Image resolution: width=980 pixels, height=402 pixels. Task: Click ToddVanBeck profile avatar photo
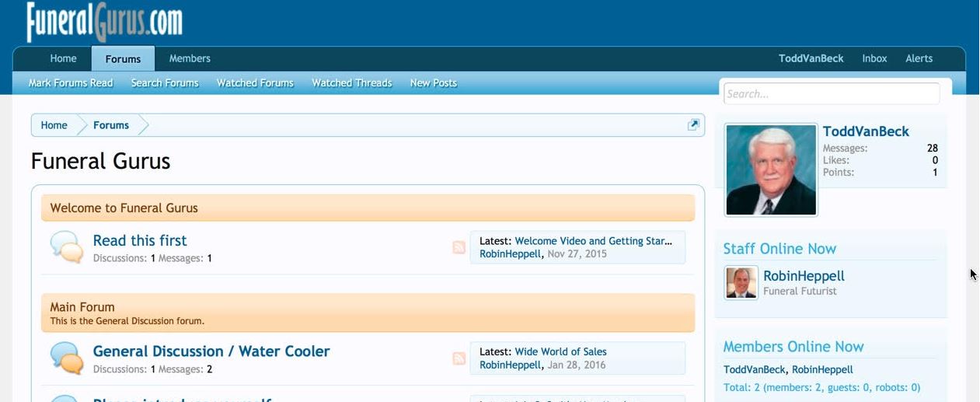pyautogui.click(x=771, y=170)
